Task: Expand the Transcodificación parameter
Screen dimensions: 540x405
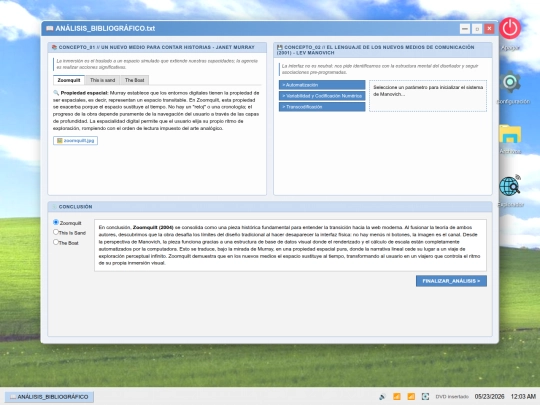Action: click(x=322, y=107)
